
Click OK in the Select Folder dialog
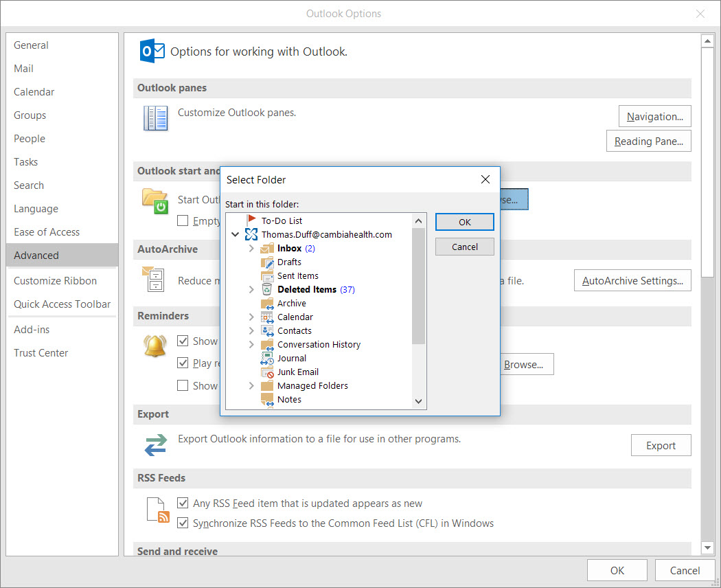point(464,221)
